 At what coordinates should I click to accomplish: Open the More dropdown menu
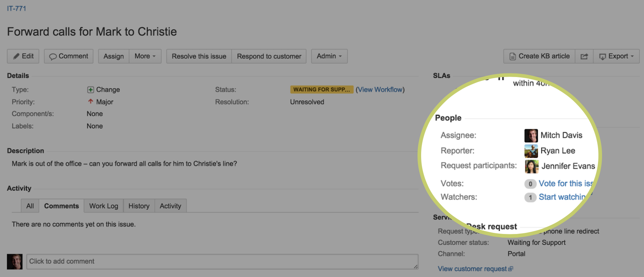tap(145, 56)
